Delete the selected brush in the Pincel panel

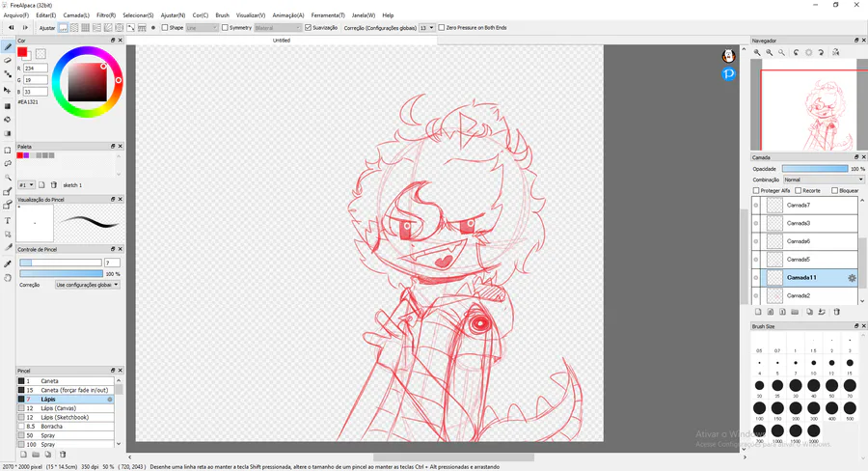(63, 455)
